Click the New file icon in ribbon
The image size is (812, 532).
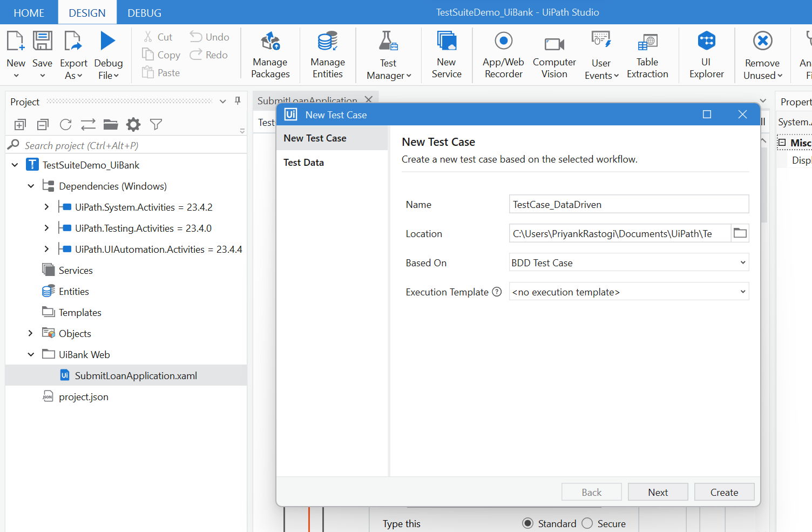(15, 41)
